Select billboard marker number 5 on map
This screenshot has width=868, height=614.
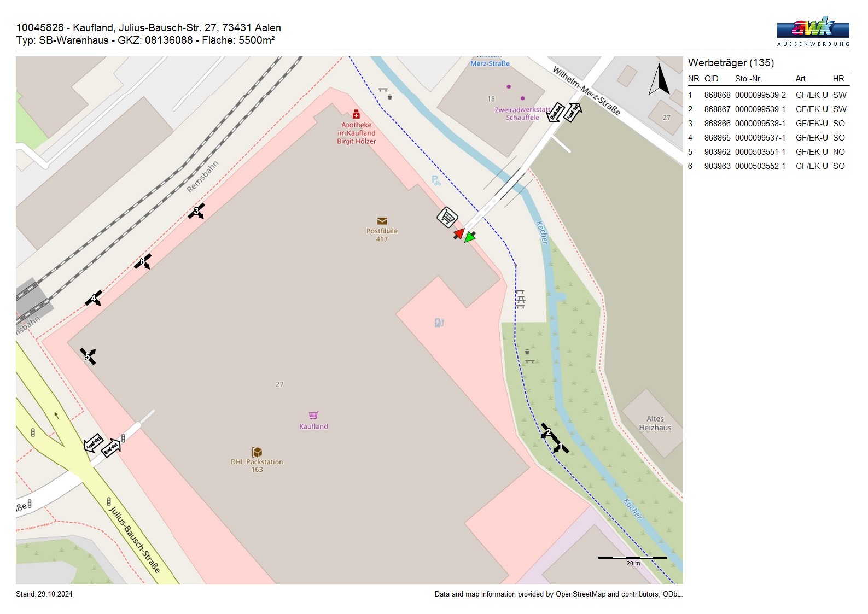coord(88,356)
